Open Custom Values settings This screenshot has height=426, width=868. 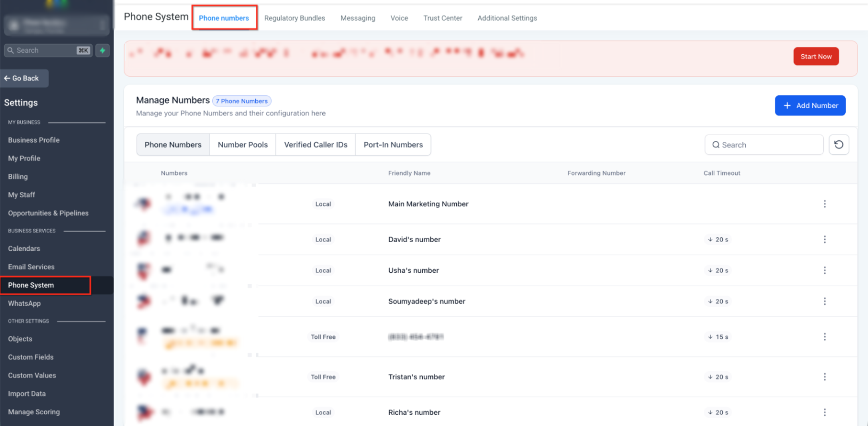coord(32,375)
